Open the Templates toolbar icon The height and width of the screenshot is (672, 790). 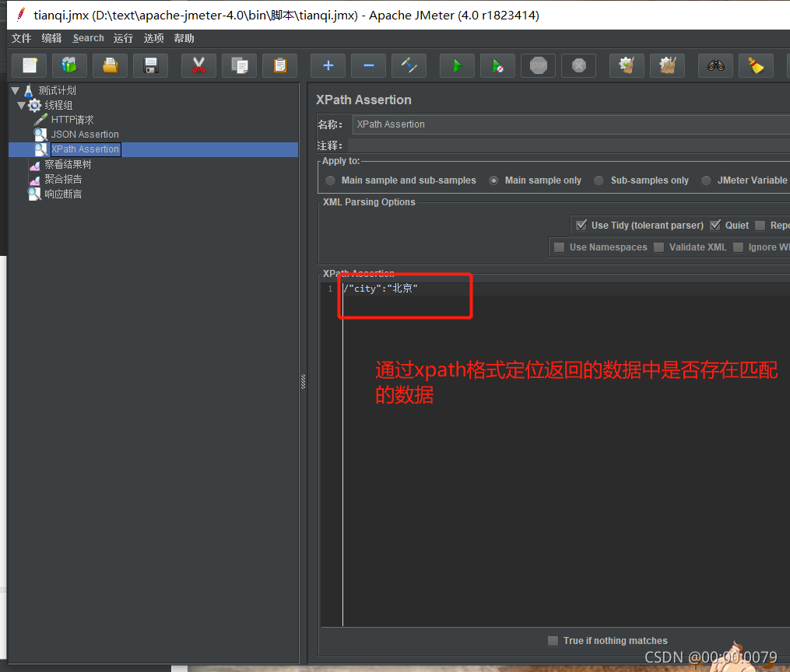tap(69, 65)
